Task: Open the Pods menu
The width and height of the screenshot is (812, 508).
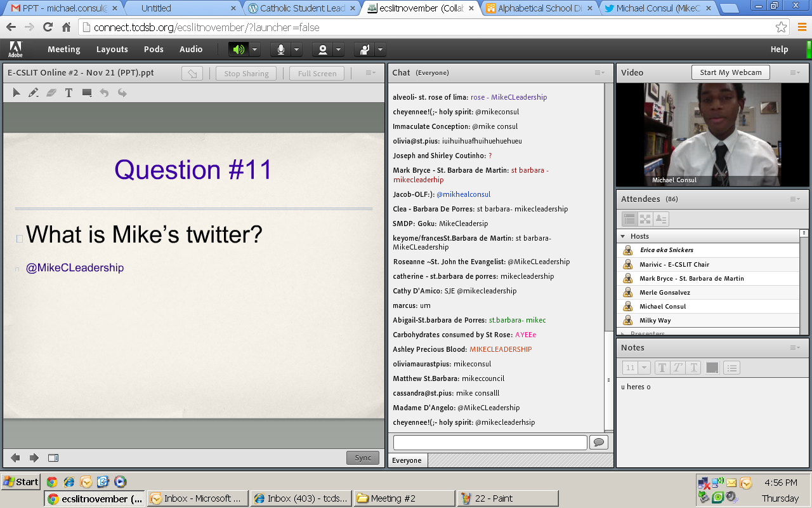Action: click(154, 50)
